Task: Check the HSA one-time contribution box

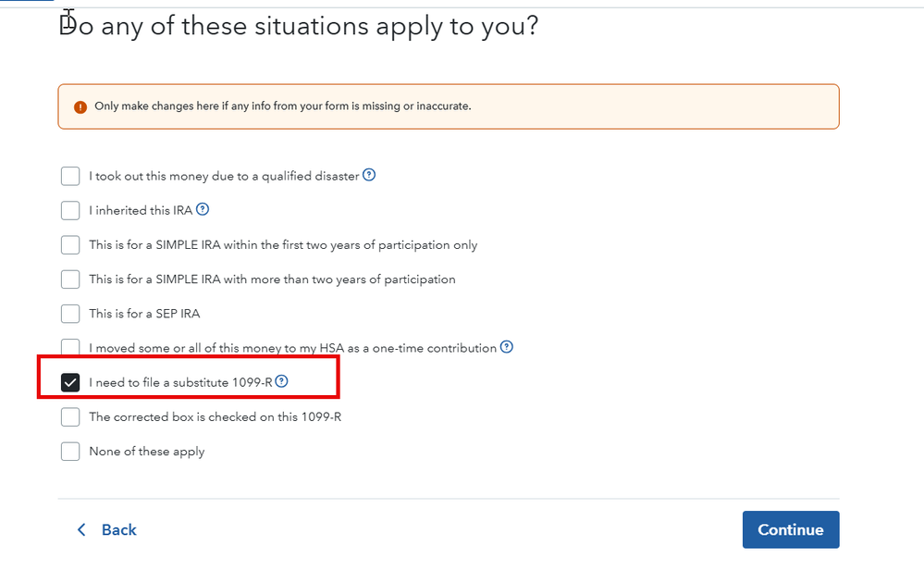Action: point(70,347)
